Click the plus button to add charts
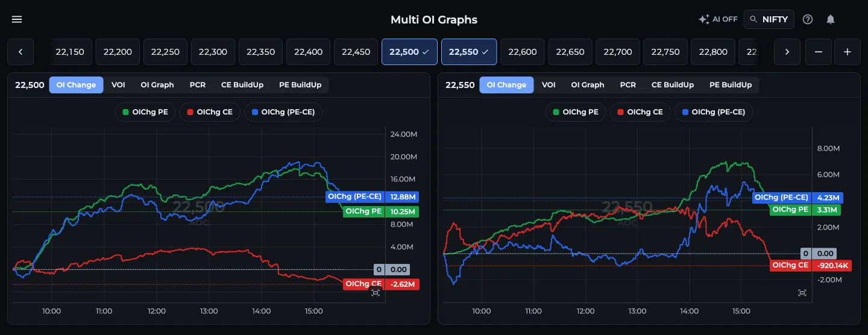 [847, 52]
